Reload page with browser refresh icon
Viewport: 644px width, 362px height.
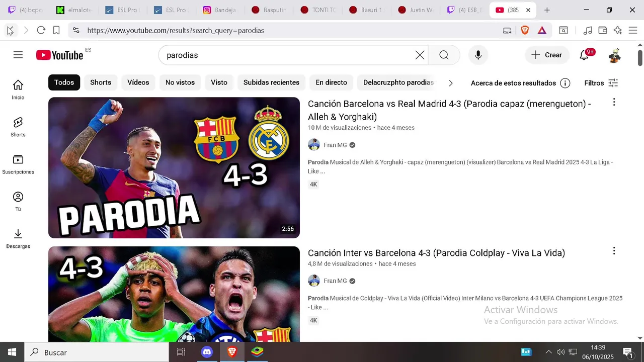[x=41, y=30]
